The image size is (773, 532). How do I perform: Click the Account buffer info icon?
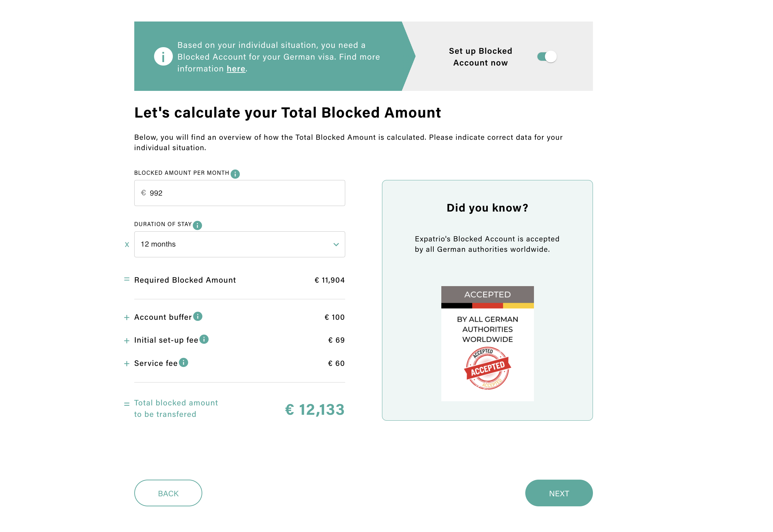pos(198,316)
